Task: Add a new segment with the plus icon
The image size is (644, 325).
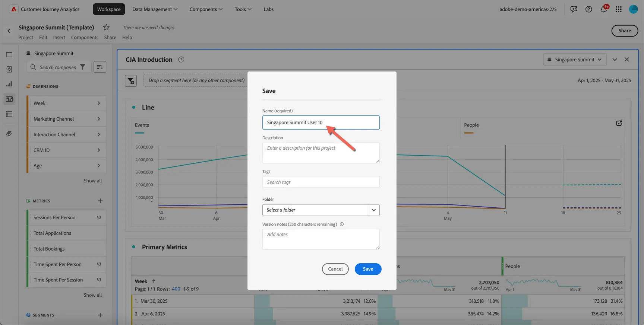Action: 100,315
